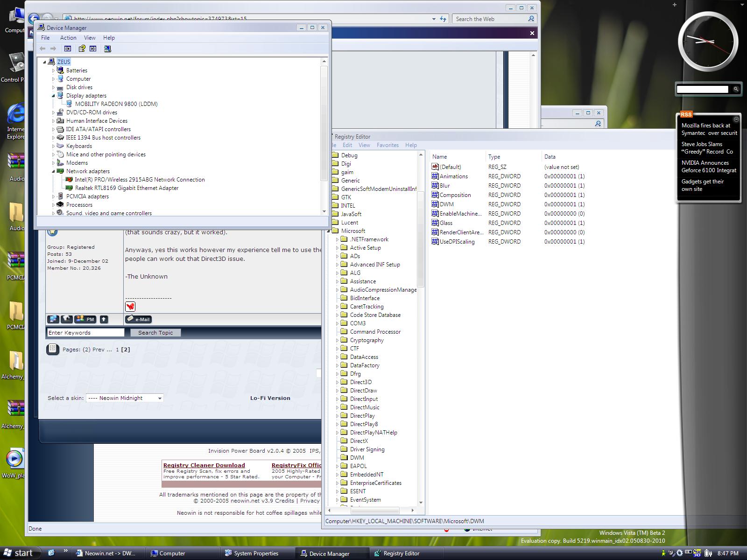Select the DWM registry key folder
Image resolution: width=747 pixels, height=560 pixels.
click(x=357, y=458)
